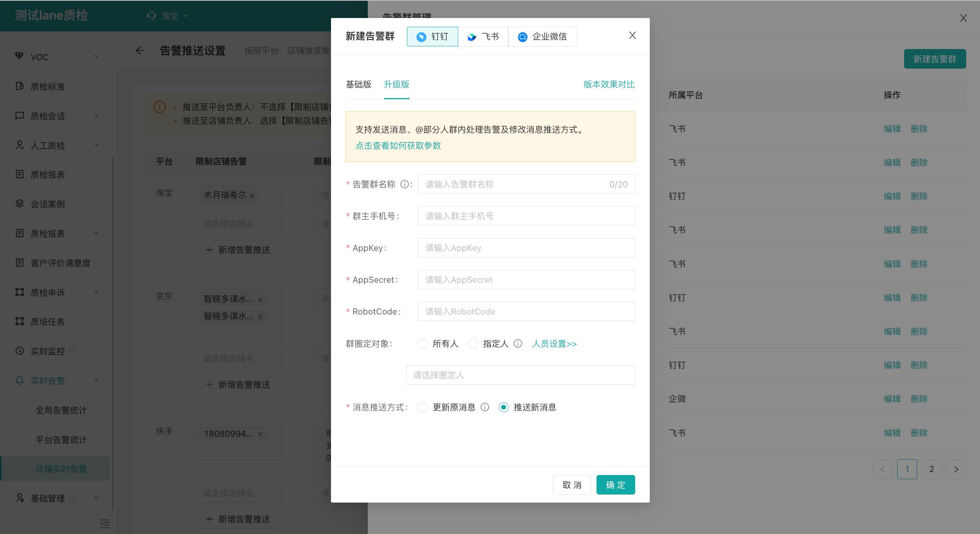980x534 pixels.
Task: Click info icon next to 更新原消息
Action: [x=485, y=407]
